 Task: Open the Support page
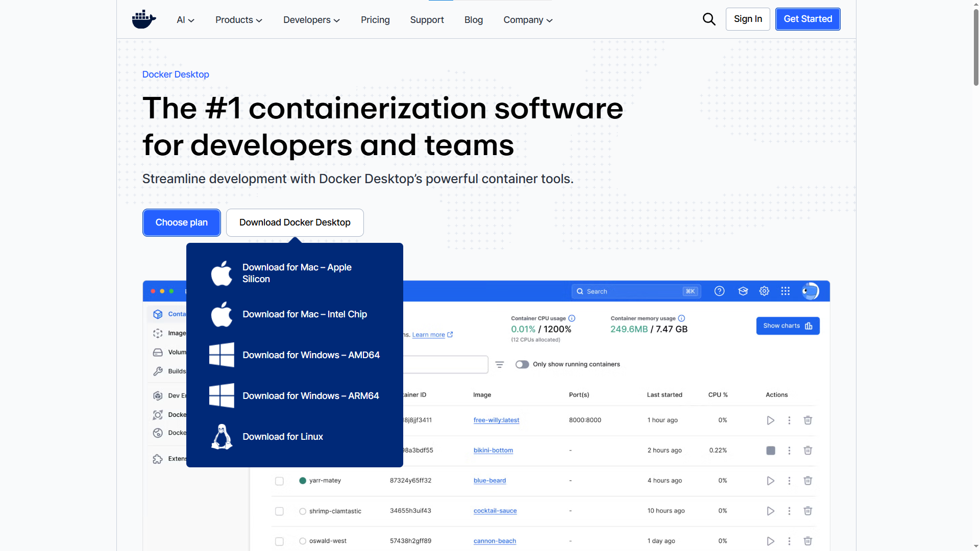[x=427, y=20]
